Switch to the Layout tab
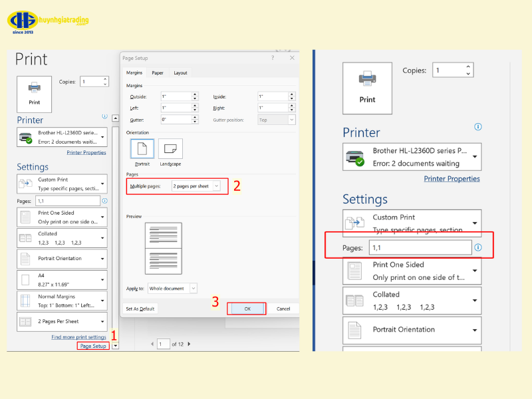 tap(180, 73)
